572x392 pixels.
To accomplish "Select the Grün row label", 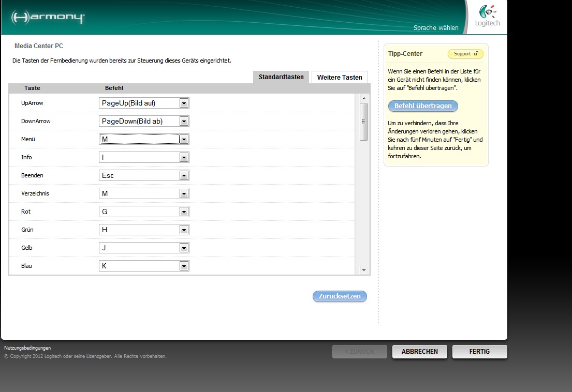I will (x=27, y=230).
